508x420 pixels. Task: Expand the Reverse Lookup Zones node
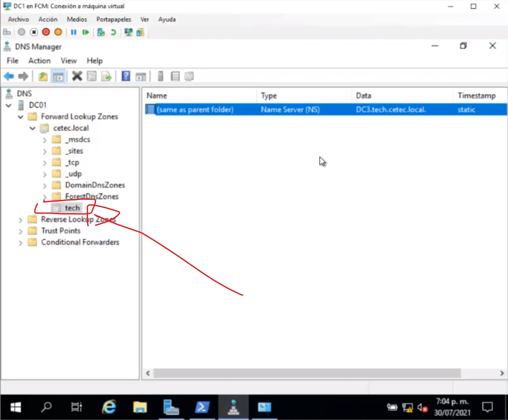coord(21,220)
